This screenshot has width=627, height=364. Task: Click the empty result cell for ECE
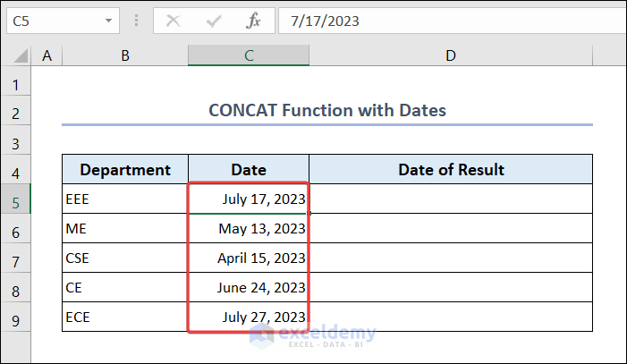point(451,317)
